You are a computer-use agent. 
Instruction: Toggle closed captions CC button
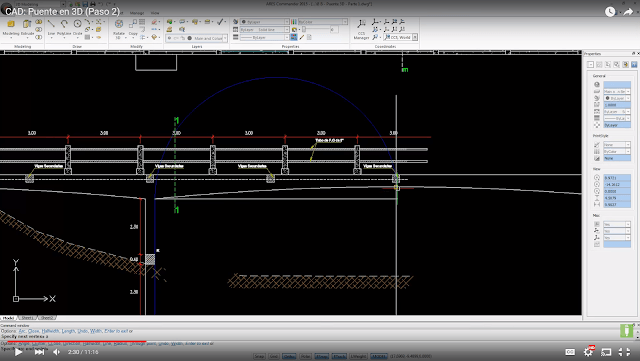pos(570,352)
